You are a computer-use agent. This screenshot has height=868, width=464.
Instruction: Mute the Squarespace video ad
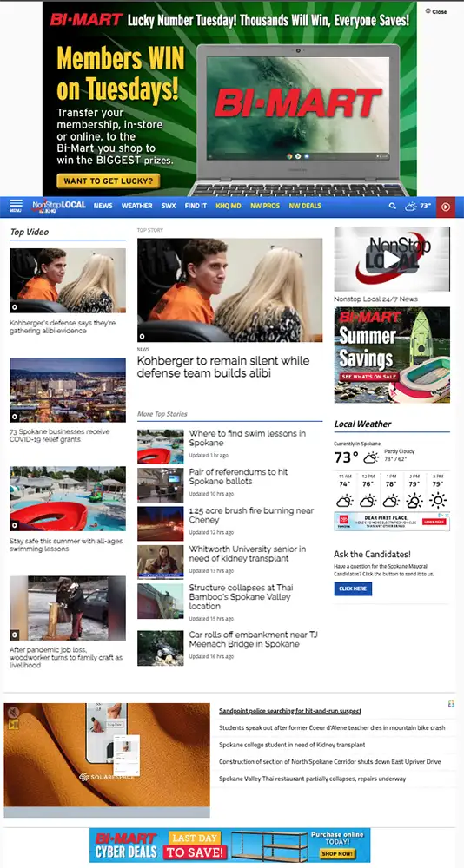coord(13,713)
